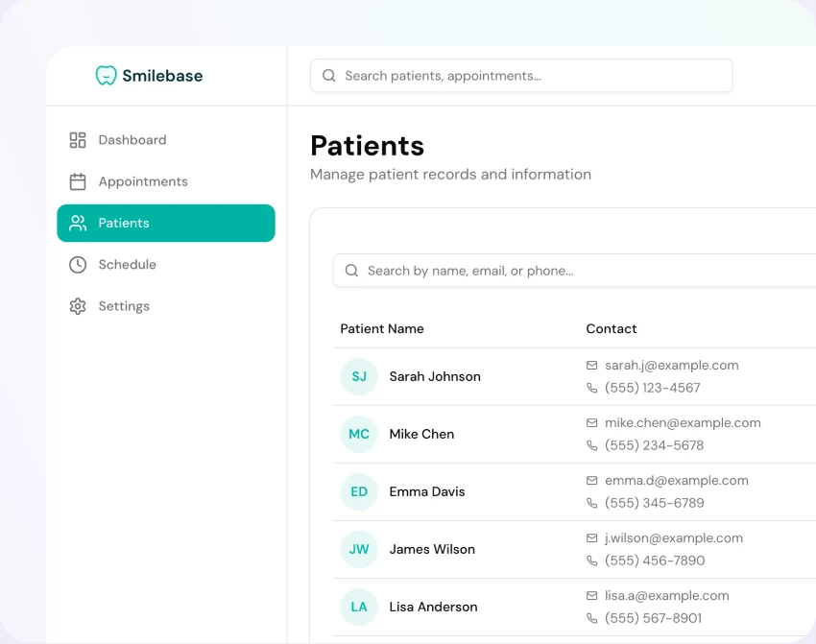
Task: Click phone number (555) 345-6789
Action: [654, 503]
